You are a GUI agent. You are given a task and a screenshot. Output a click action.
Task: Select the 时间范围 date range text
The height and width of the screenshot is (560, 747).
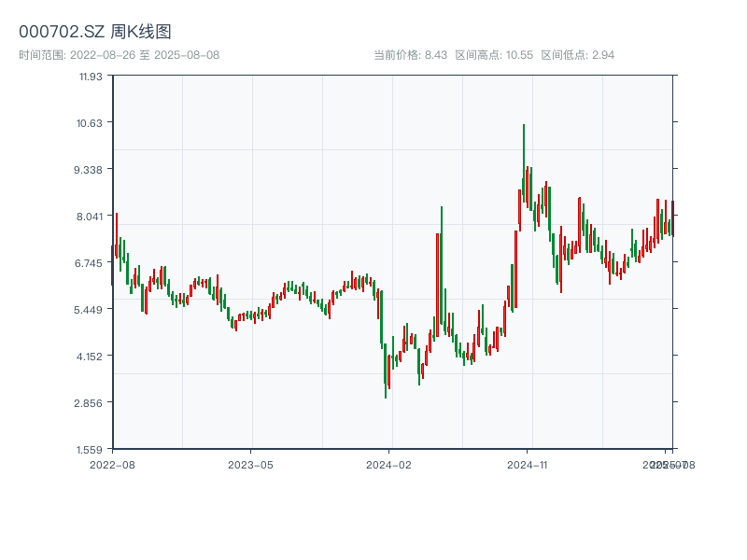(119, 55)
